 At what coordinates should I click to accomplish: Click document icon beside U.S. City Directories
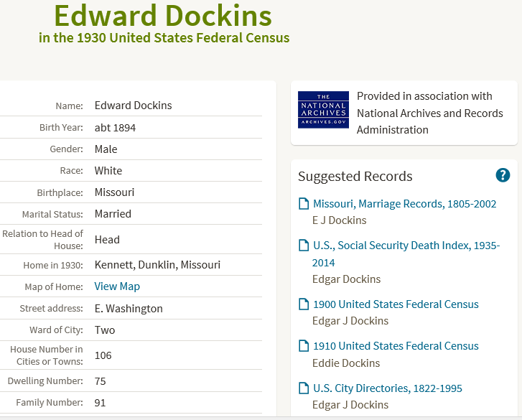click(304, 388)
